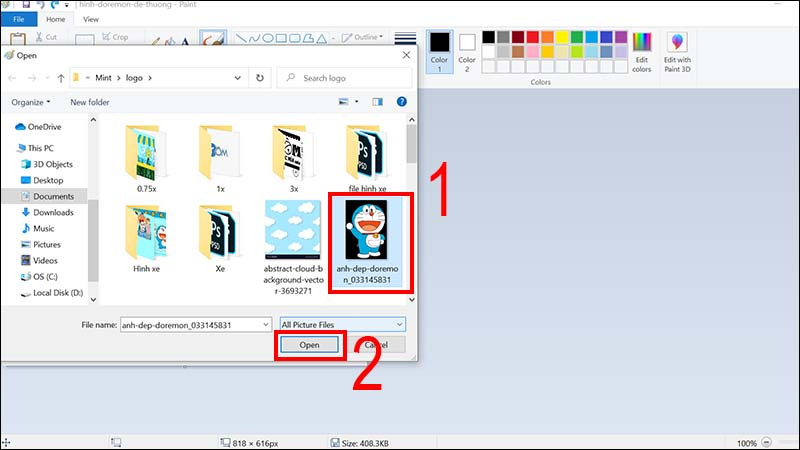Open Edit colors palette
The width and height of the screenshot is (800, 450).
tap(642, 52)
